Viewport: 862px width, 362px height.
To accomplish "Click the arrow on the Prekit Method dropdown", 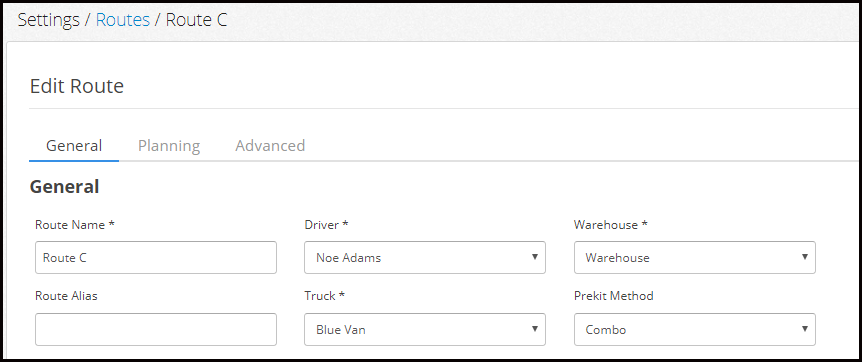I will pyautogui.click(x=804, y=329).
